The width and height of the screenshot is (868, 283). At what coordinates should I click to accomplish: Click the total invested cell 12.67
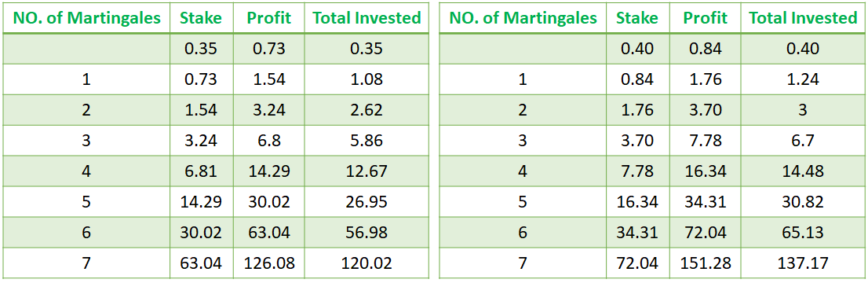click(x=367, y=171)
